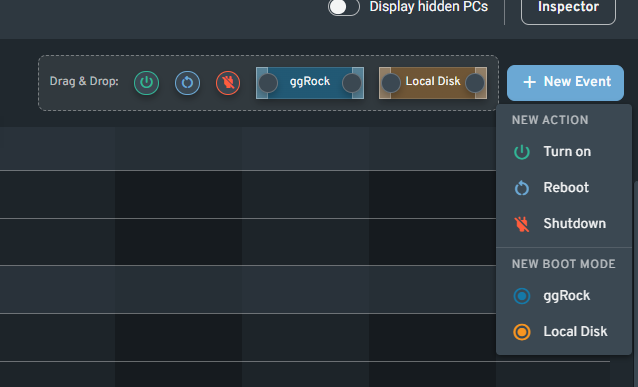Click the New Event button

[565, 83]
